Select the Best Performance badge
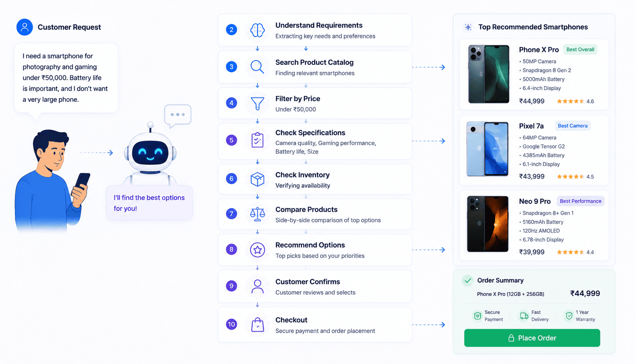This screenshot has height=364, width=636. (580, 201)
